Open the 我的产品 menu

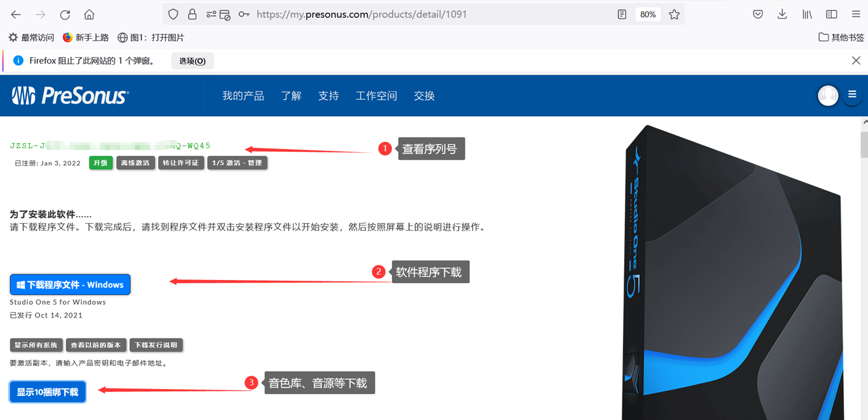[x=243, y=96]
